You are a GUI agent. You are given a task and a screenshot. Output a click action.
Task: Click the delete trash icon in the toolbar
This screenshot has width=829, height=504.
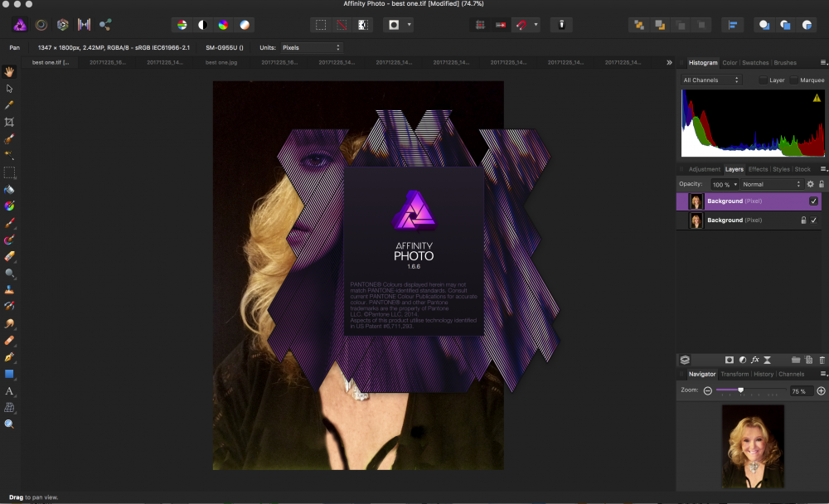point(561,25)
